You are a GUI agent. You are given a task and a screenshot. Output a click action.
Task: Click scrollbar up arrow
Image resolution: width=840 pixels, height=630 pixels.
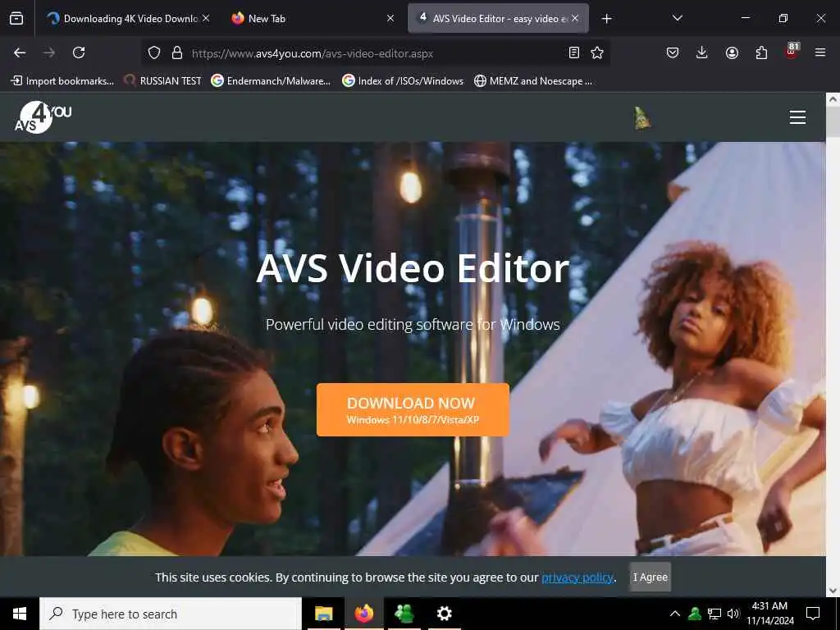[x=833, y=99]
